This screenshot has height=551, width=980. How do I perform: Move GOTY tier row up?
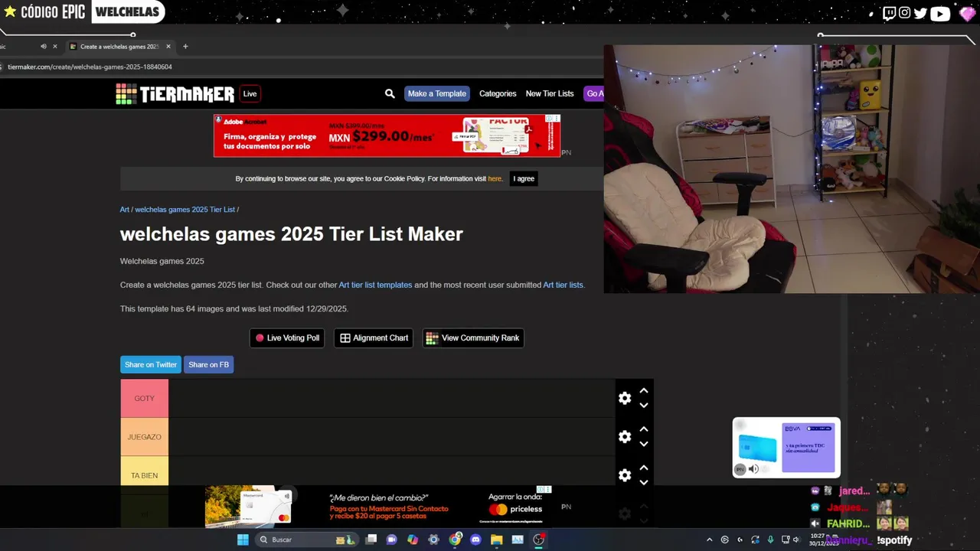tap(644, 391)
